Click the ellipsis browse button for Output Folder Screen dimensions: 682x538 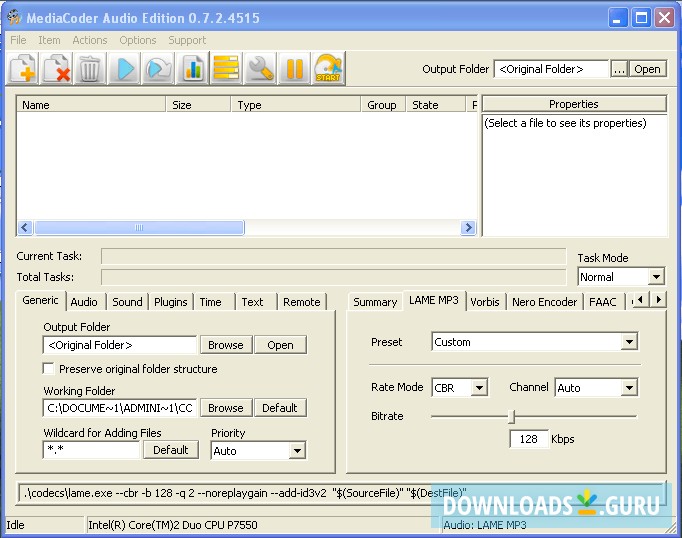[619, 69]
